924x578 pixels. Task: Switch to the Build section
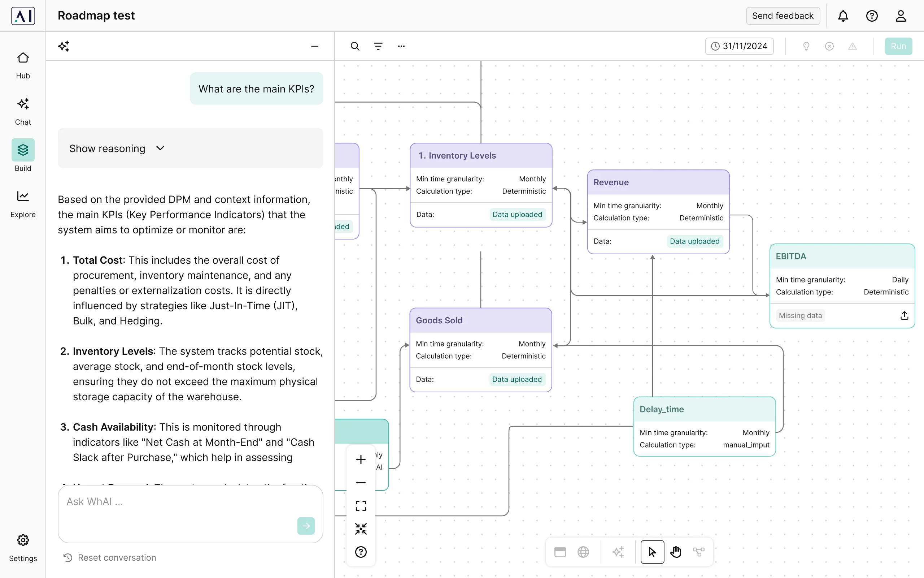pos(23,156)
